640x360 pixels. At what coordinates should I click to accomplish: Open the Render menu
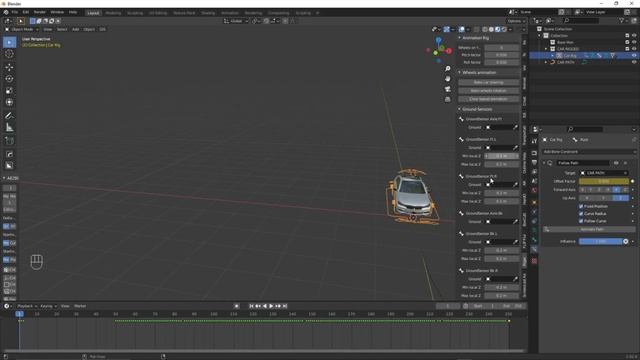pyautogui.click(x=40, y=12)
